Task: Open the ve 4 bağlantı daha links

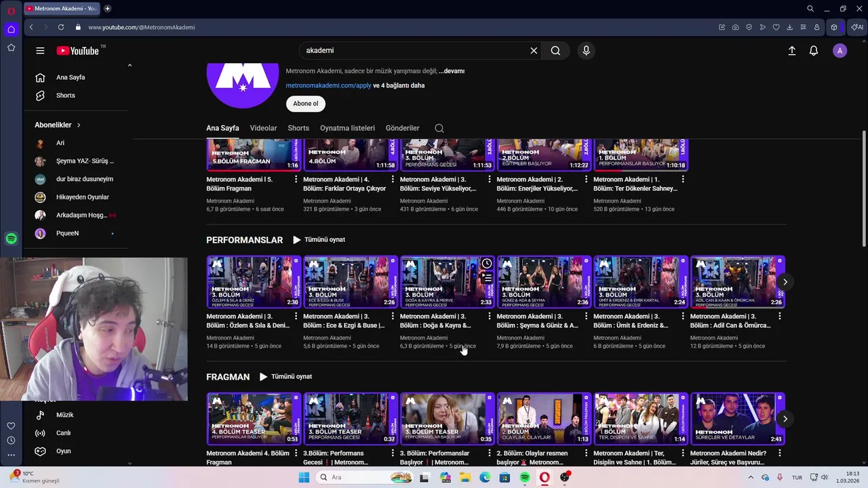Action: (x=399, y=86)
